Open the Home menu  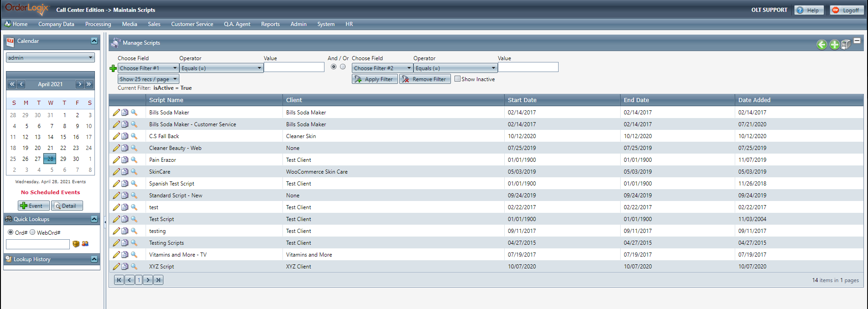tap(16, 24)
